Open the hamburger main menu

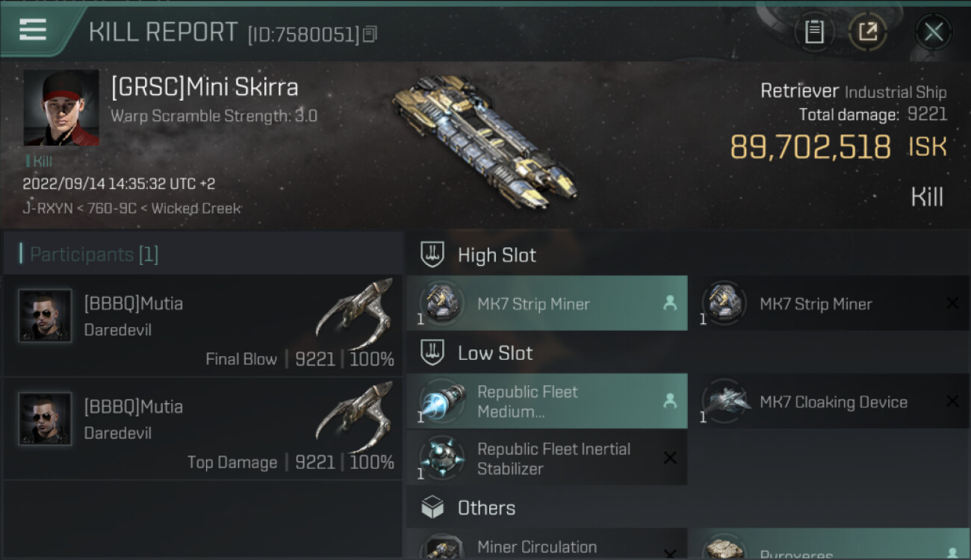pos(33,31)
